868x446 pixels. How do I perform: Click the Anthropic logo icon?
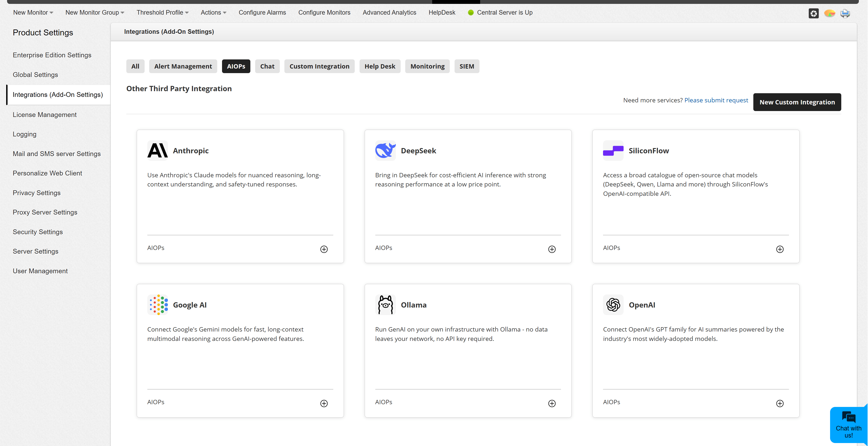point(157,150)
